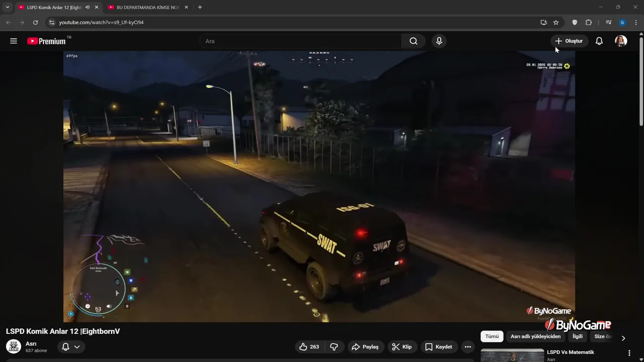Image resolution: width=644 pixels, height=362 pixels.
Task: Open the account avatar menu
Action: pos(621,41)
